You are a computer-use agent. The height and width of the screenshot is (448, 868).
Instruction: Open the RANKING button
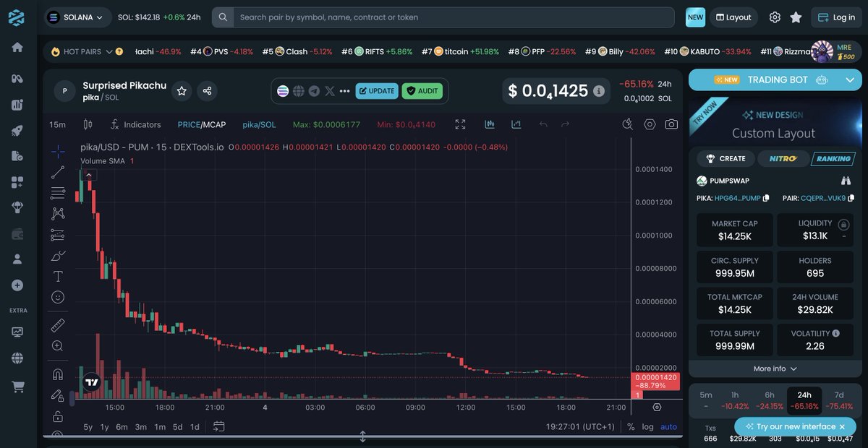click(x=833, y=158)
